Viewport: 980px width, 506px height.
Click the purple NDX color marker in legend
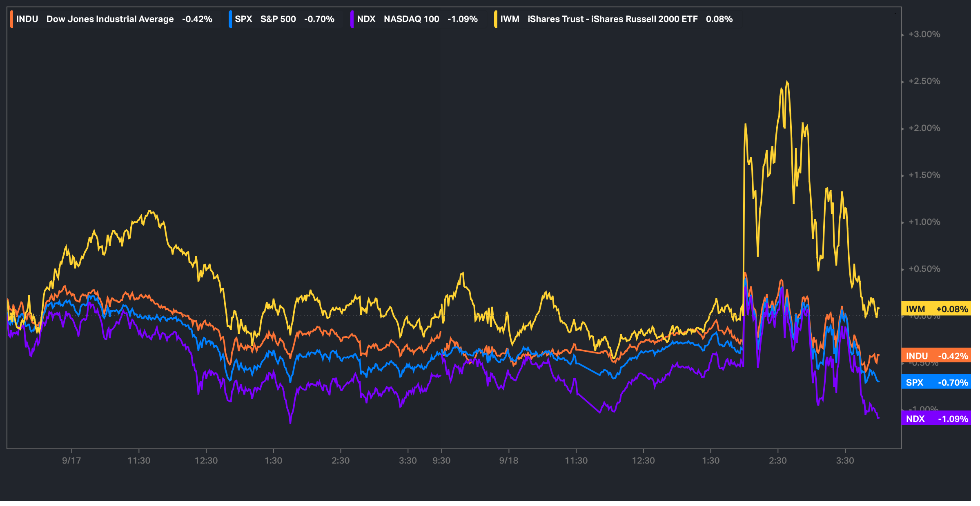(x=352, y=19)
